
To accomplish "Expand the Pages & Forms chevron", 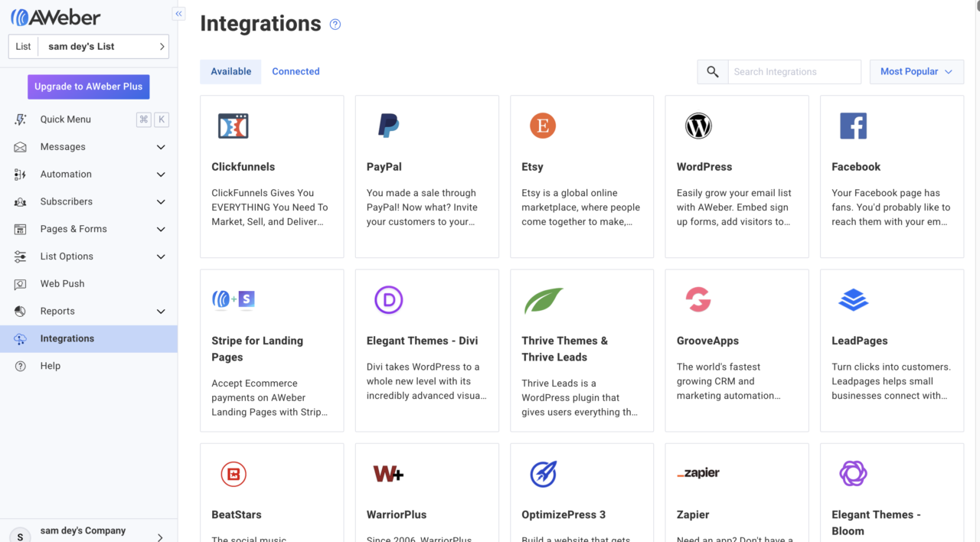I will (161, 229).
